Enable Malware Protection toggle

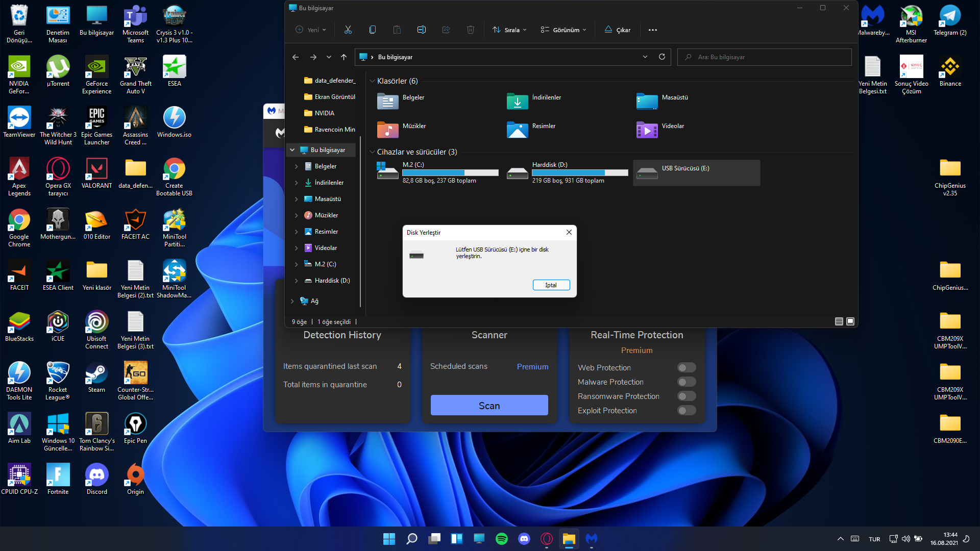(x=687, y=382)
